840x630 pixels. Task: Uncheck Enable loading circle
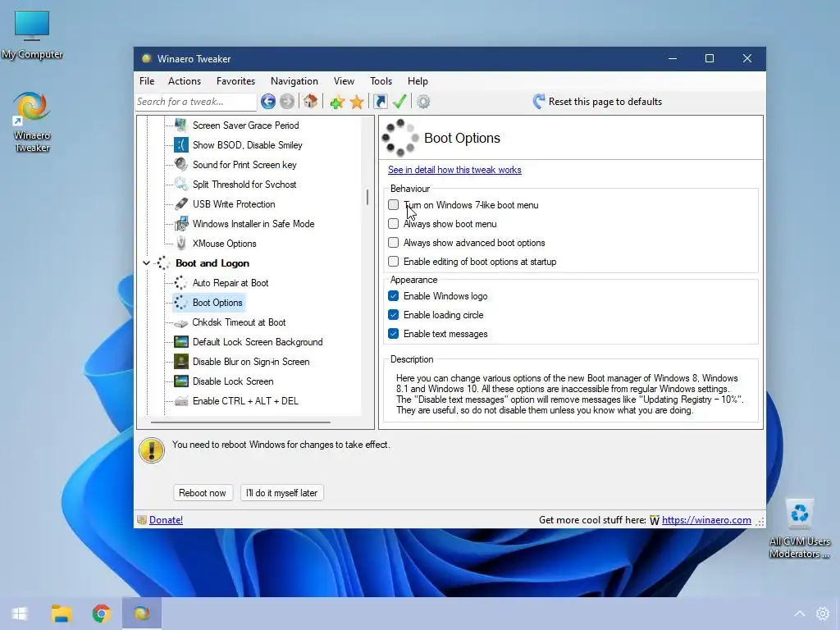point(393,314)
